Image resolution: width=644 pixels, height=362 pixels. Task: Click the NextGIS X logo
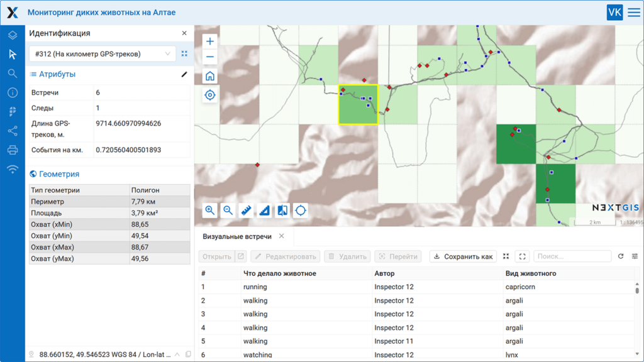point(13,13)
